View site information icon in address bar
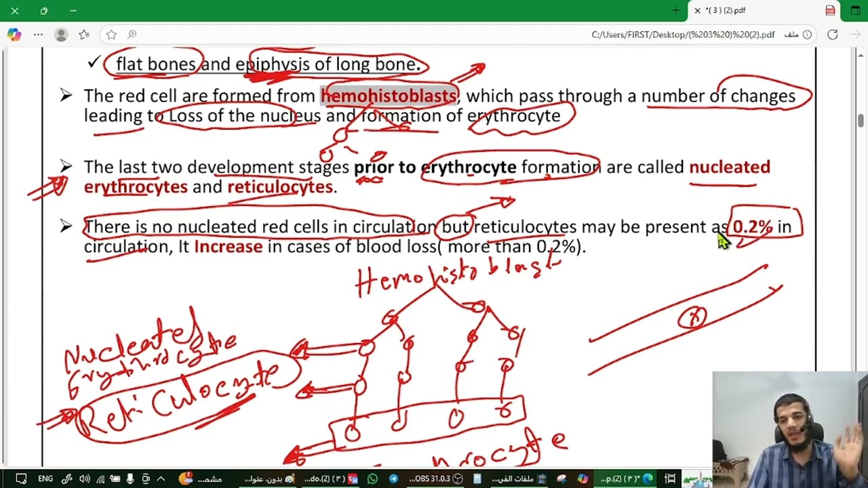Screen dimensions: 868x488 pos(807,35)
